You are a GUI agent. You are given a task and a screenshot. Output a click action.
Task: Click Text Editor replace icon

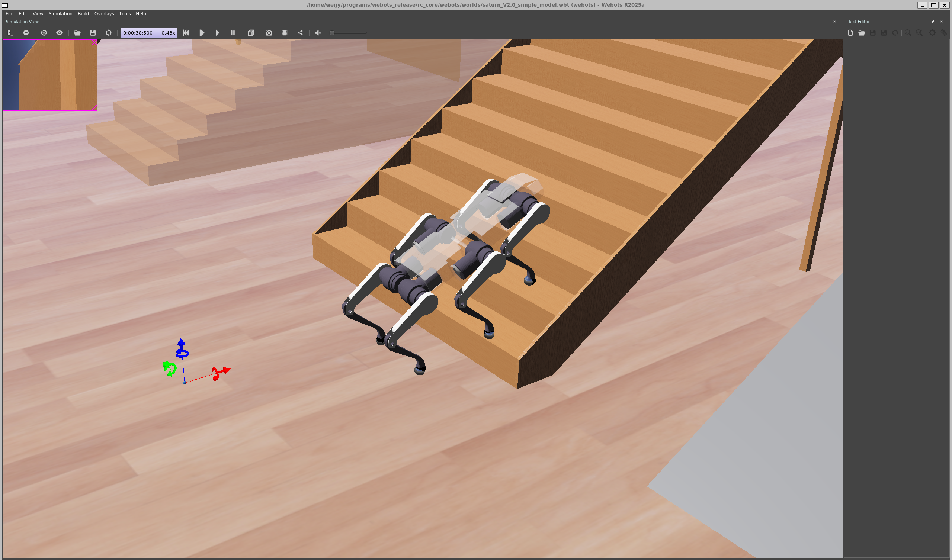919,33
